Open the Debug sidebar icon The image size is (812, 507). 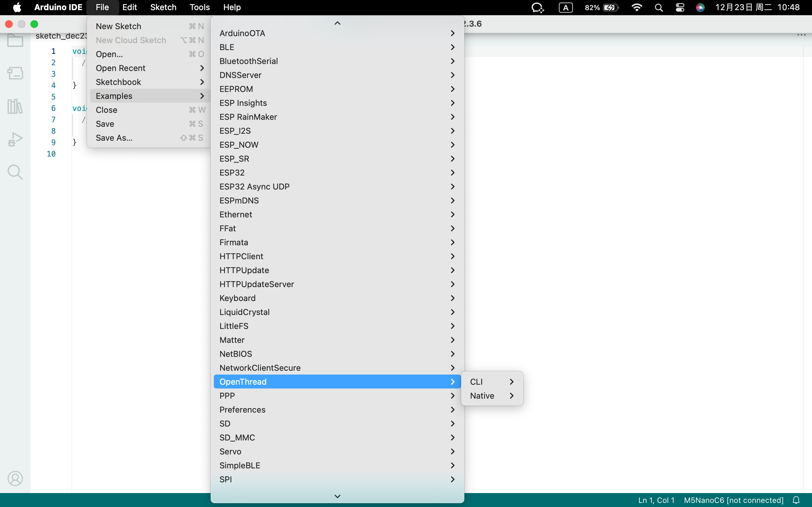pyautogui.click(x=15, y=139)
